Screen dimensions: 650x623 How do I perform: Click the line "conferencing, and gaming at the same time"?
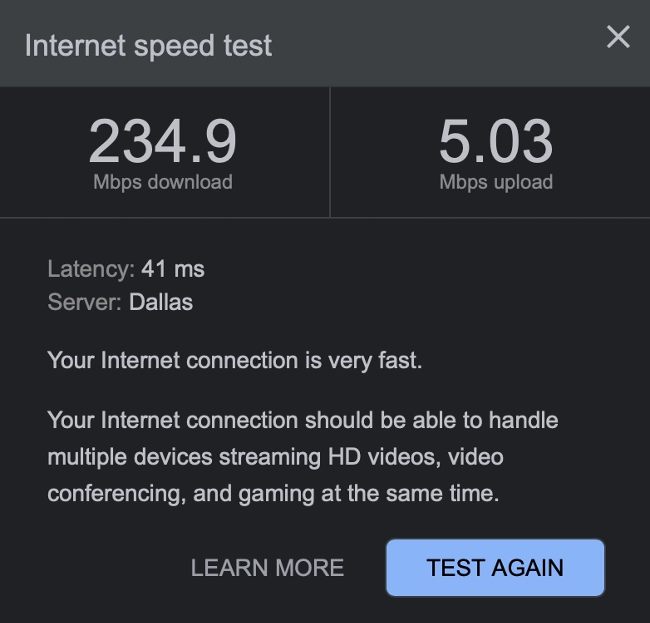pyautogui.click(x=273, y=494)
